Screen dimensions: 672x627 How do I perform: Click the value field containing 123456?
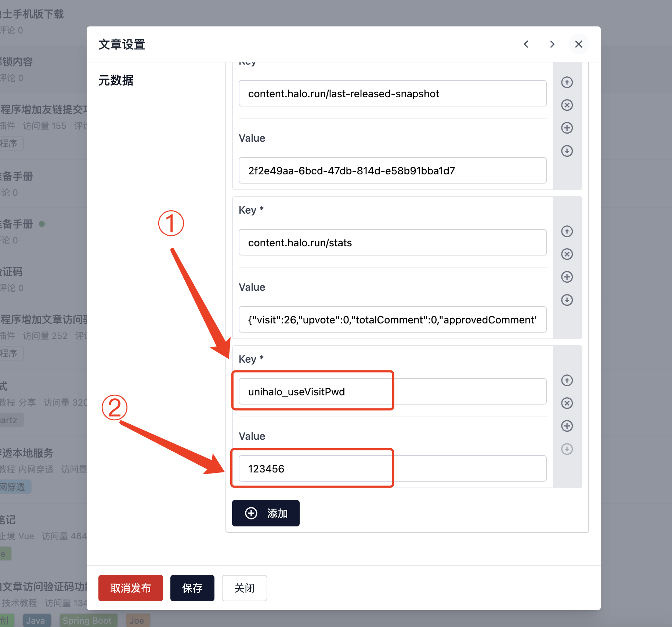click(x=392, y=468)
